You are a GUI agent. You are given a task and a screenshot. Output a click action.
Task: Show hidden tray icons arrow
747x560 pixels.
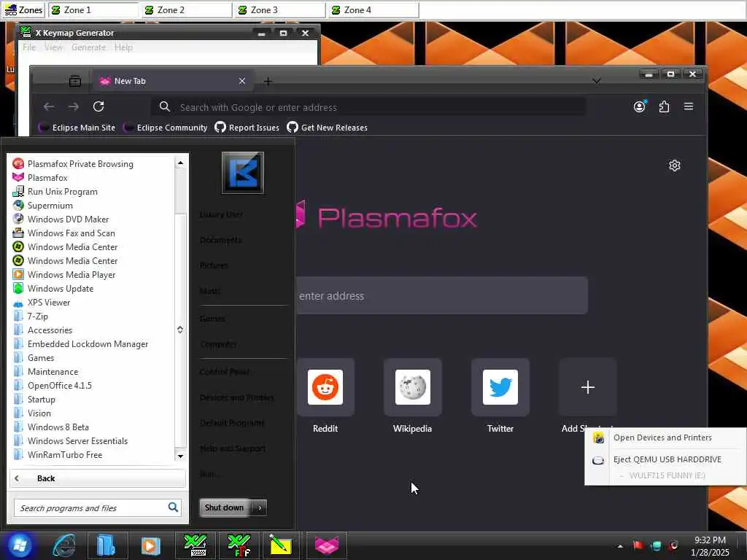[620, 546]
